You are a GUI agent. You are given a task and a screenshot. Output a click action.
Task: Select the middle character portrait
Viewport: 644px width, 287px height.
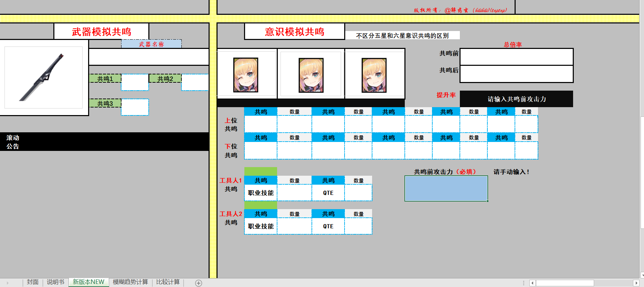tap(311, 75)
